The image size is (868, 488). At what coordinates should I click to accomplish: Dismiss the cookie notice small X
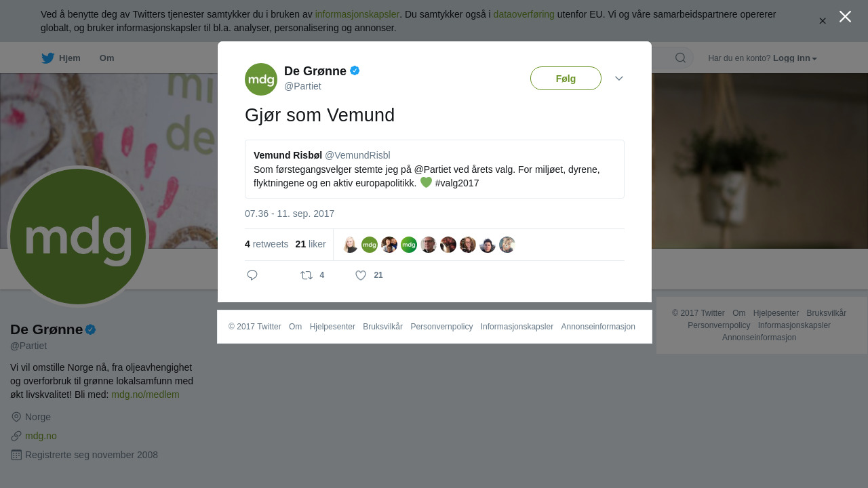click(823, 21)
